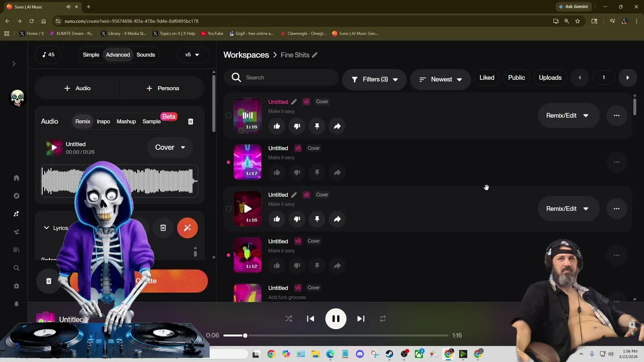Image resolution: width=644 pixels, height=362 pixels.
Task: Open the 45 credits counter
Action: pyautogui.click(x=48, y=55)
